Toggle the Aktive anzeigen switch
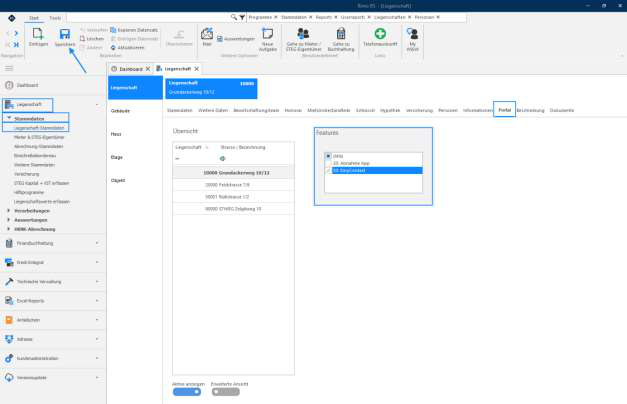This screenshot has height=404, width=627. tap(187, 392)
